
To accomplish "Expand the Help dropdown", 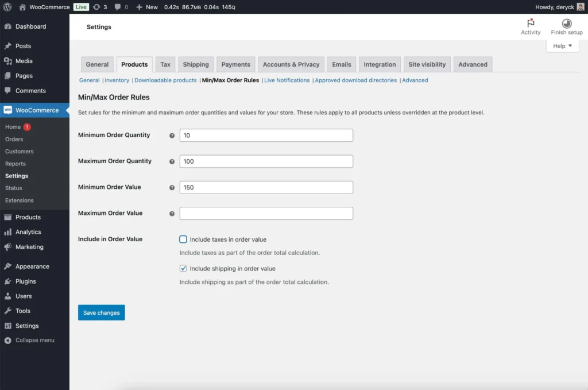I will point(562,46).
